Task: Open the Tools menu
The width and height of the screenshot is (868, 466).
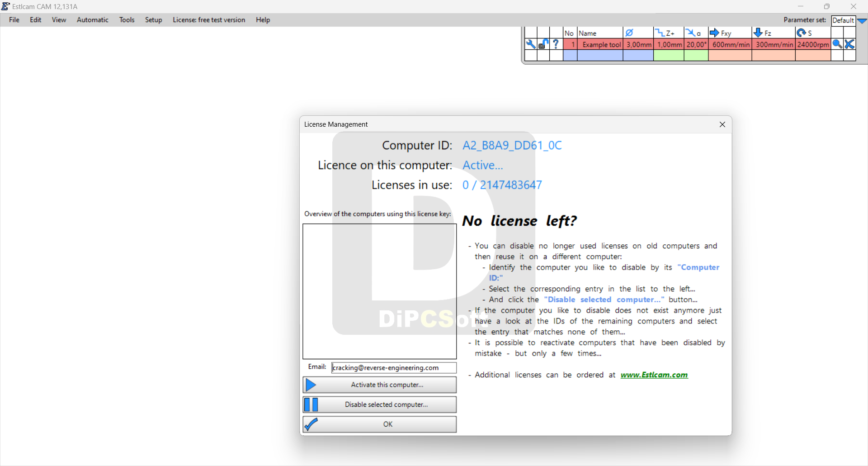Action: pyautogui.click(x=127, y=20)
